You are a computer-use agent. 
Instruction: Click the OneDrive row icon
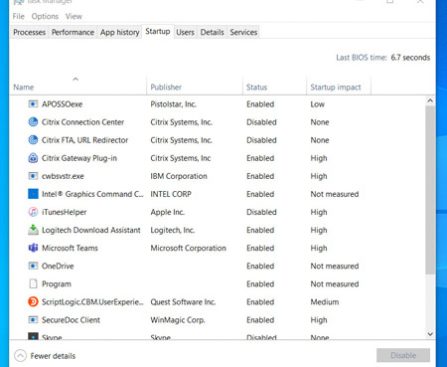(x=33, y=266)
